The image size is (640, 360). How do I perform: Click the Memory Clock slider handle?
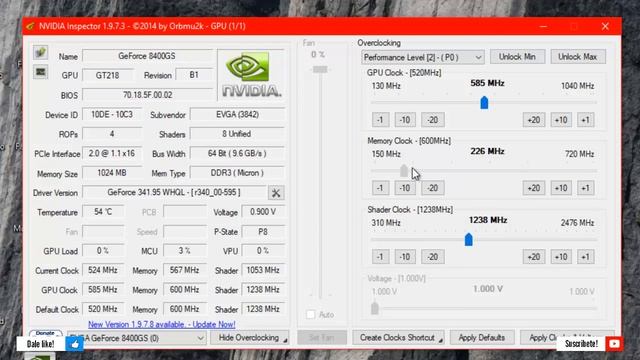click(x=404, y=171)
